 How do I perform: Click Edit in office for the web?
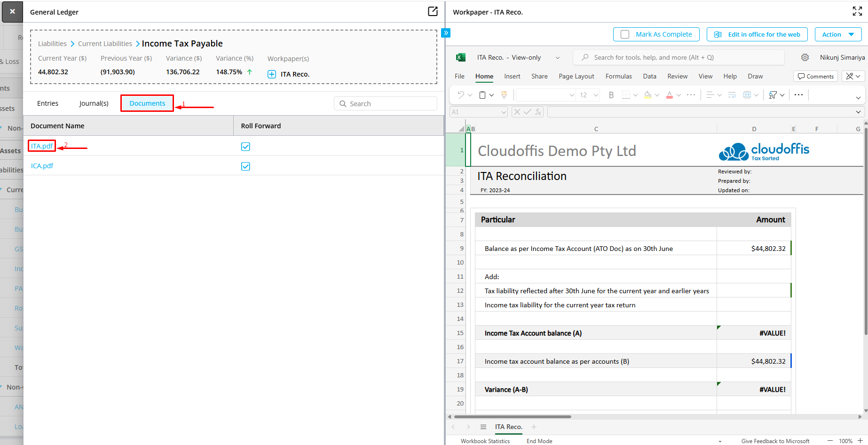pyautogui.click(x=757, y=34)
